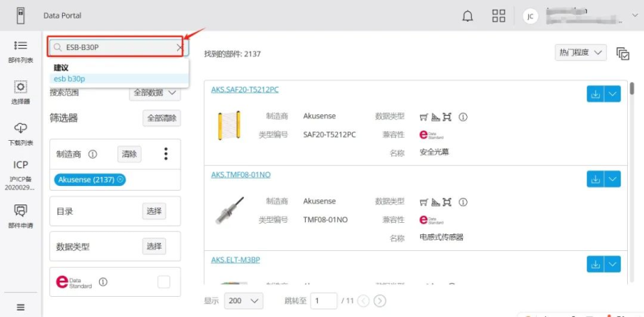644x317 pixels.
Task: Click the inductive sensor thumbnail
Action: click(x=229, y=210)
